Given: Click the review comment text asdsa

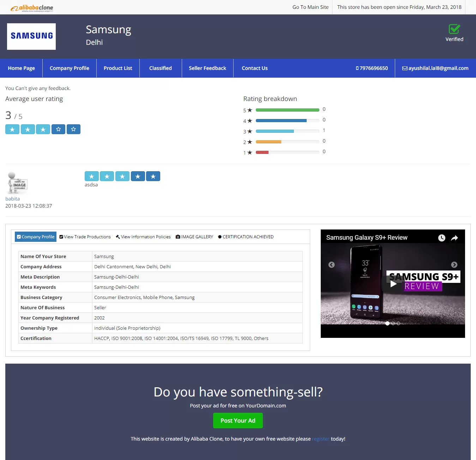Looking at the screenshot, I should (91, 185).
